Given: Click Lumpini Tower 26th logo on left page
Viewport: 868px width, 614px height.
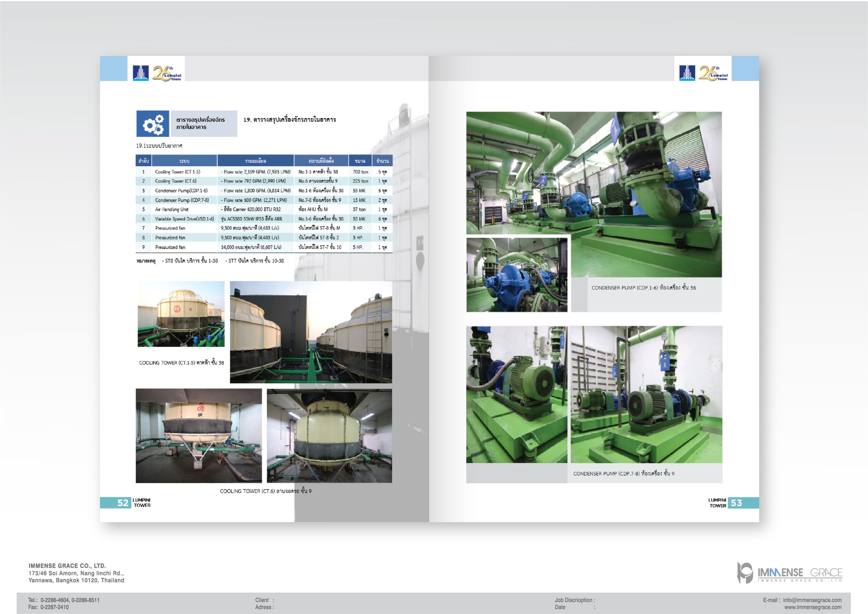Looking at the screenshot, I should pyautogui.click(x=157, y=73).
